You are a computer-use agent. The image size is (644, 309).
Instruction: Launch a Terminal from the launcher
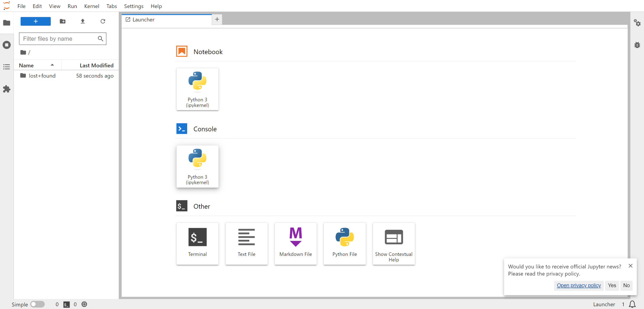point(197,243)
